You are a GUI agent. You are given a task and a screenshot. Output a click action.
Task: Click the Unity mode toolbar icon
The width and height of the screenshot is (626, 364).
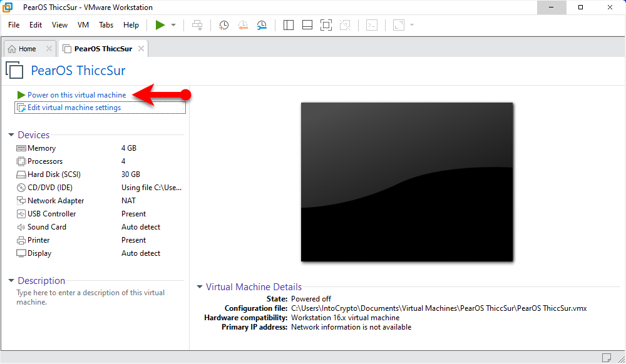tap(345, 25)
